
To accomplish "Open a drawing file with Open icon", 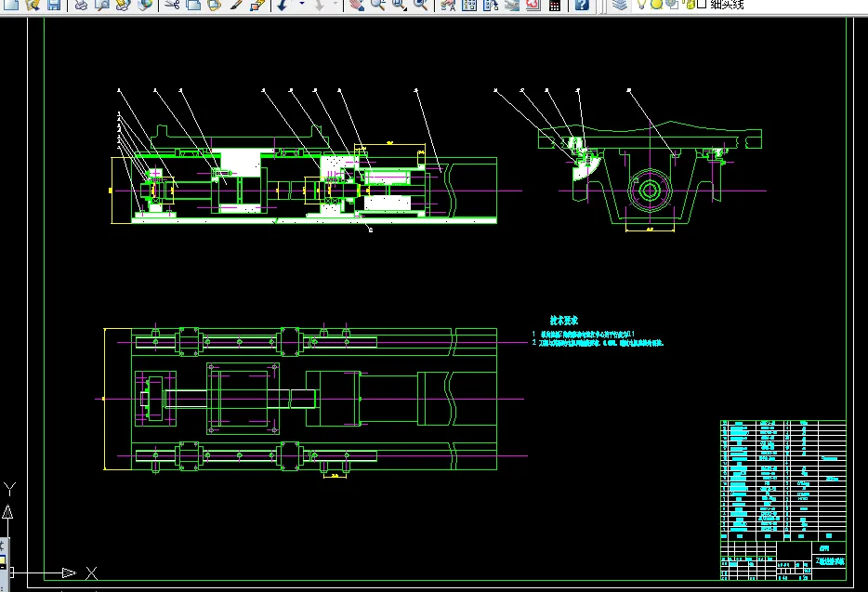I will 33,5.
